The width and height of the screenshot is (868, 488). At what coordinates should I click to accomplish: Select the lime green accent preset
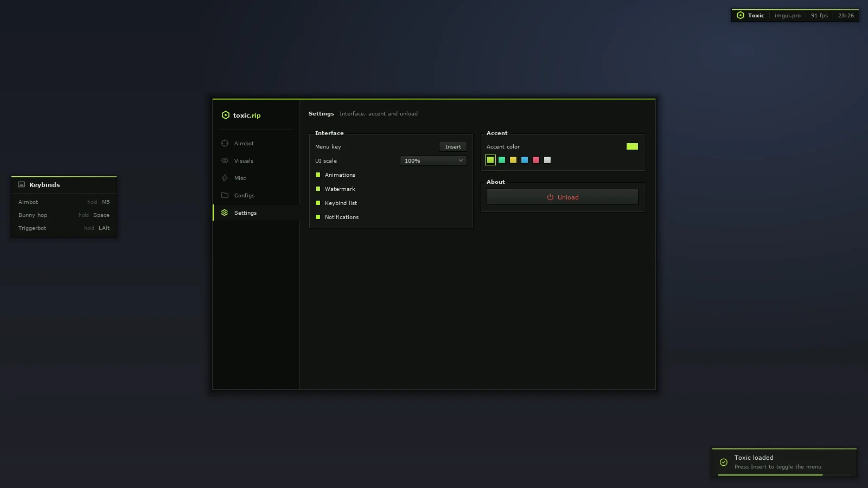490,160
